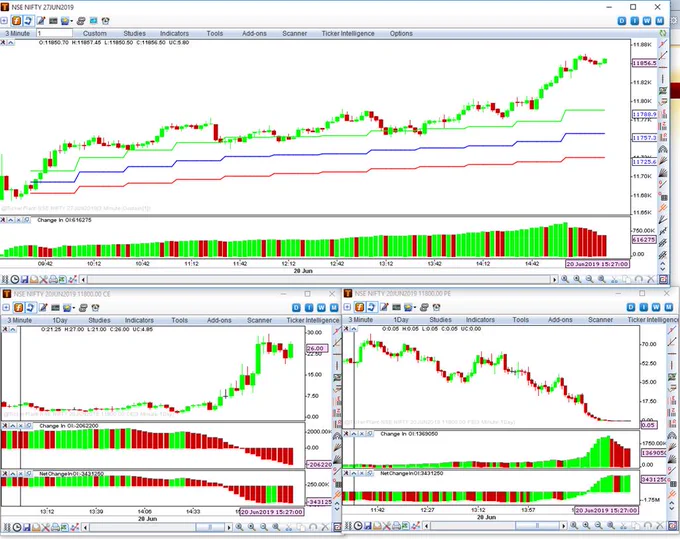The height and width of the screenshot is (539, 680).
Task: Open 3 Minute selector in CE chart window
Action: click(x=20, y=320)
